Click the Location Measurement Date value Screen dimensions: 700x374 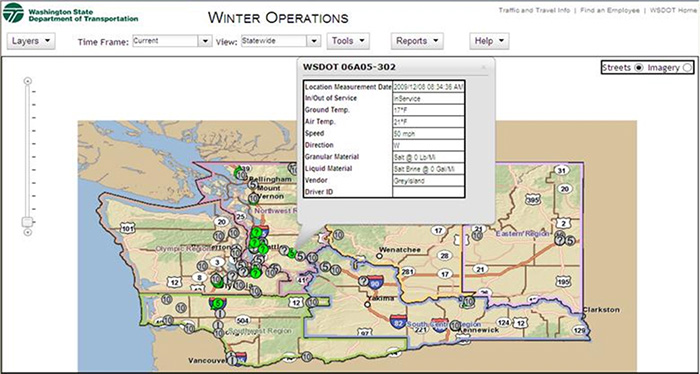click(x=429, y=87)
